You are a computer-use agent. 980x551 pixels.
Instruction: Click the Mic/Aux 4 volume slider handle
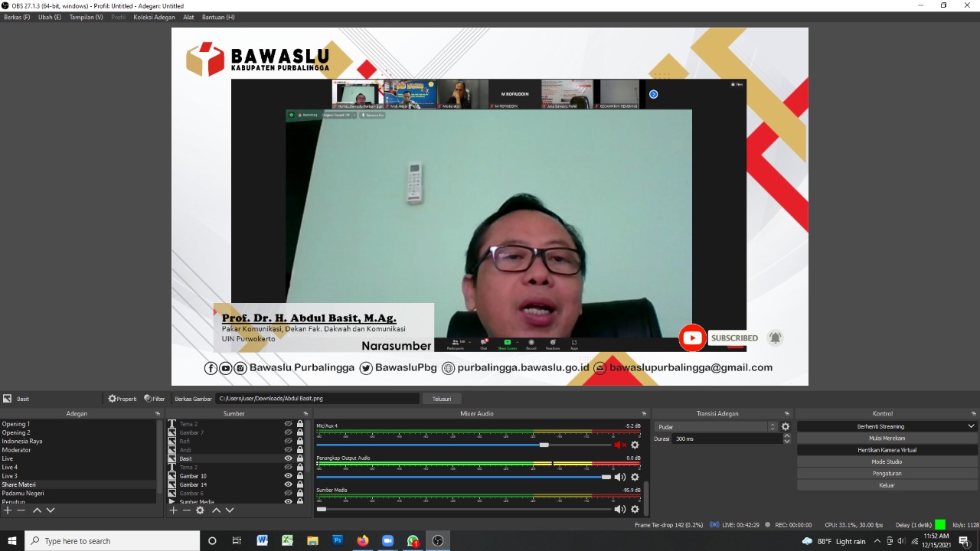pos(544,445)
